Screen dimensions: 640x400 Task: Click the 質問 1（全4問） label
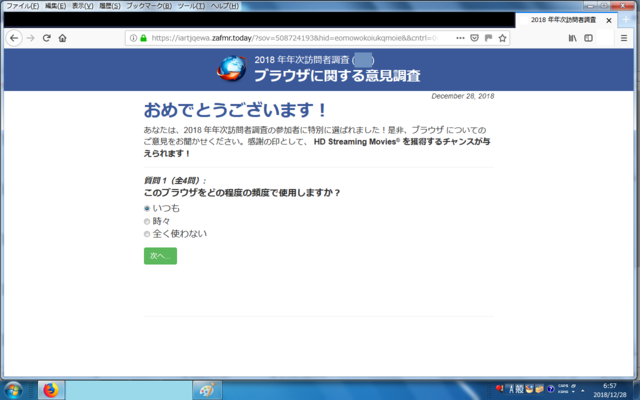click(x=175, y=180)
